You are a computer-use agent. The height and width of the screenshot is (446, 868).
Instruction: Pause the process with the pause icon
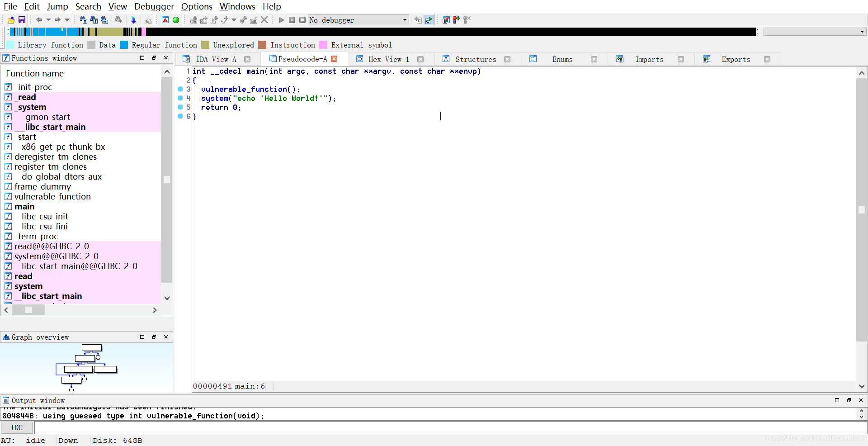point(292,20)
